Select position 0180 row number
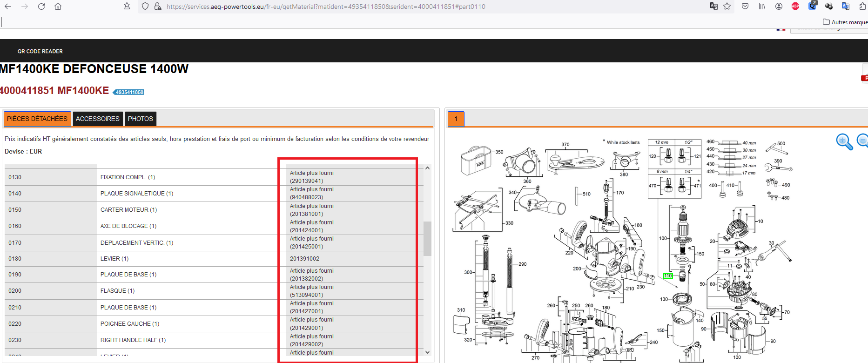This screenshot has height=363, width=868. [x=15, y=259]
